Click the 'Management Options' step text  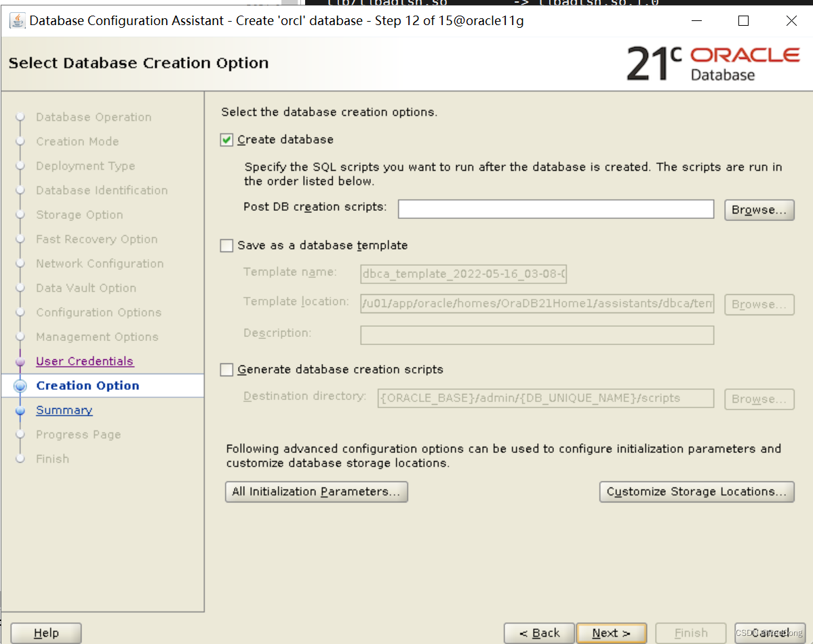98,336
